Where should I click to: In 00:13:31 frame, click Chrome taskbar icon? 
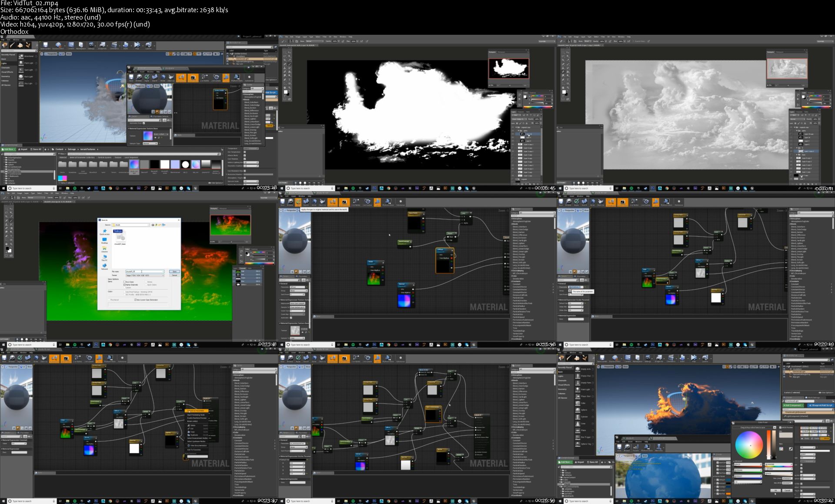coord(110,345)
